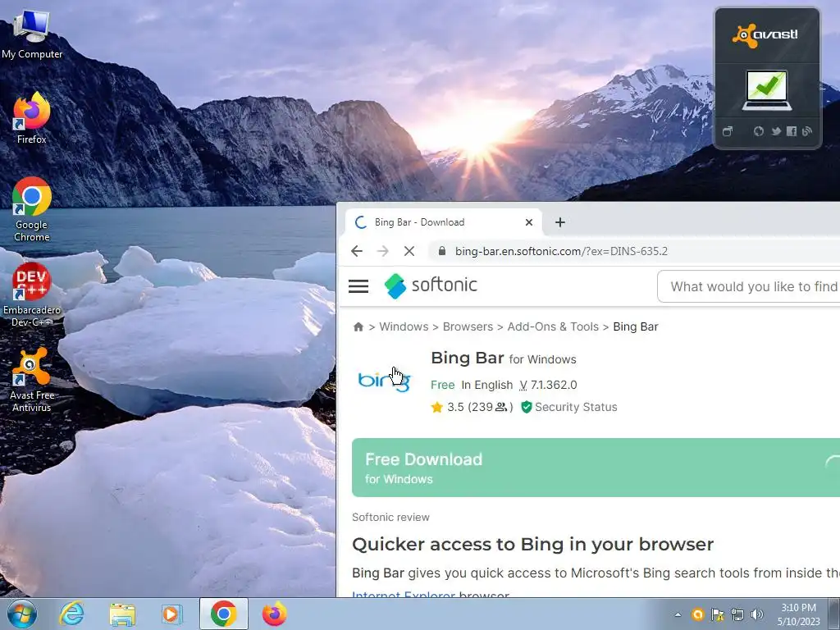Open network status icon in tray

click(x=737, y=614)
